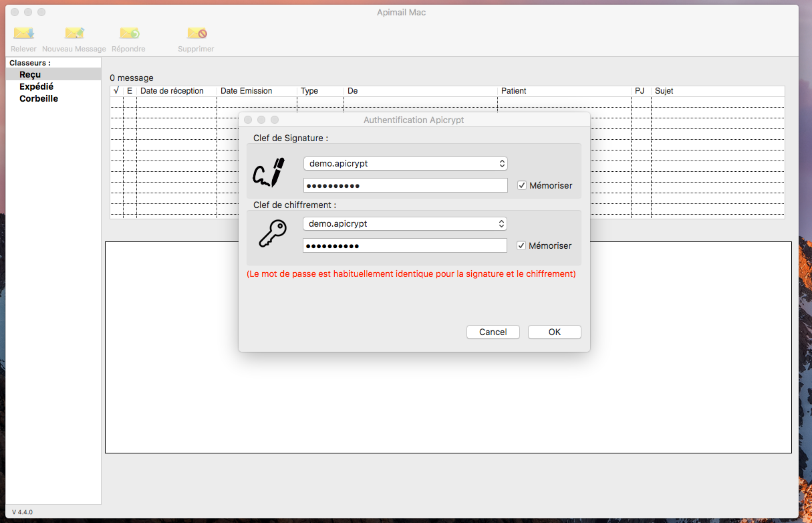Sort by Date de réception column
Screen dimensions: 812x523
click(x=176, y=91)
